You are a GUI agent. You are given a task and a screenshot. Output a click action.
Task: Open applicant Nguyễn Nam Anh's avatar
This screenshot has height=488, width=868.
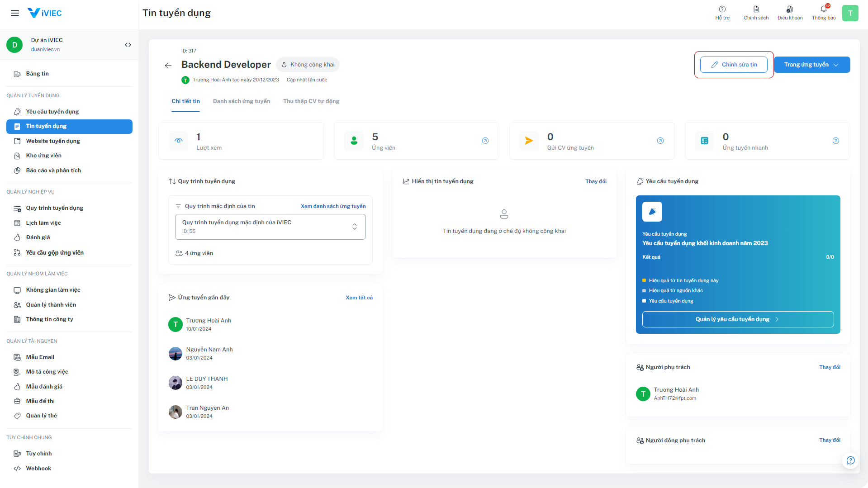click(x=175, y=354)
